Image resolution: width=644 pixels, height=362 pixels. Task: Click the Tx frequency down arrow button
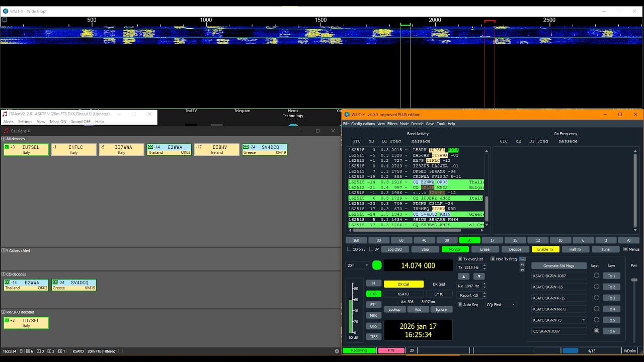479,276
